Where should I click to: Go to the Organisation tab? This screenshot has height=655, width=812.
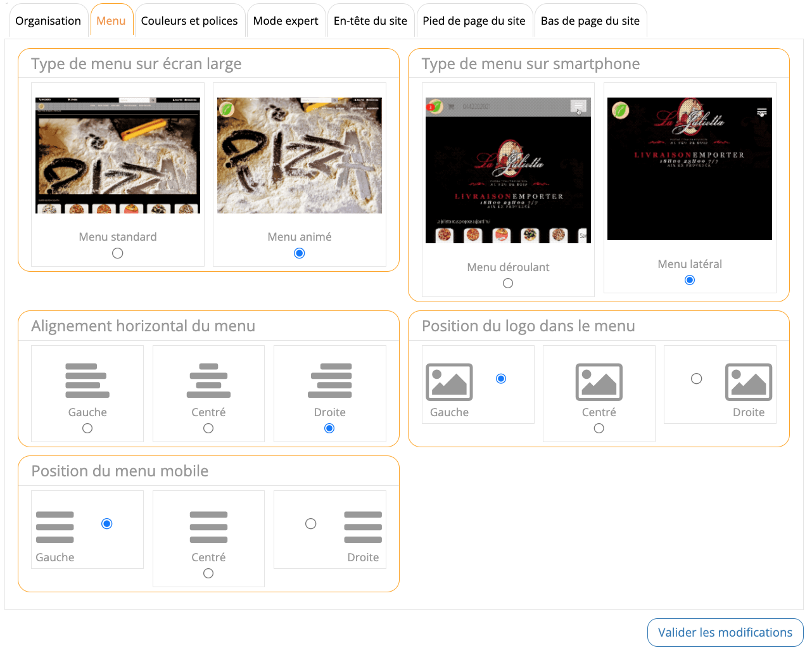[48, 21]
